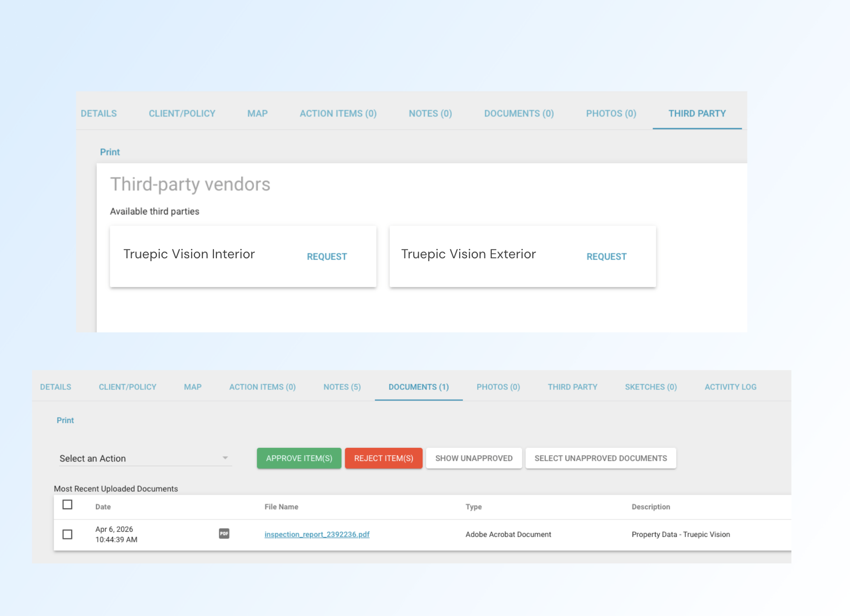
Task: Open the Sketches (0) tab
Action: click(651, 386)
